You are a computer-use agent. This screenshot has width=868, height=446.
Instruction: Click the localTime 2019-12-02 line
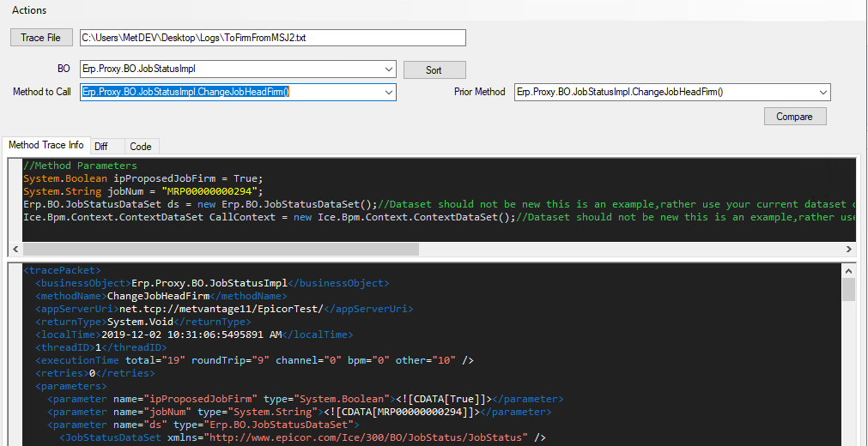tap(194, 334)
